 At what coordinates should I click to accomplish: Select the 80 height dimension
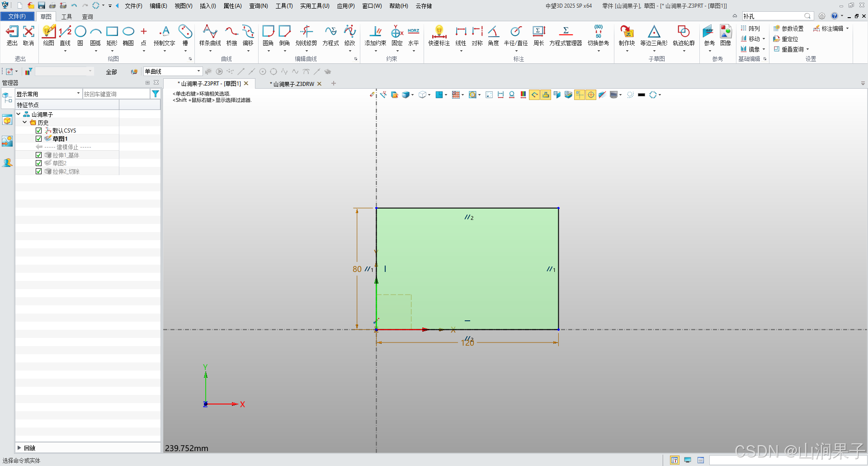click(357, 269)
